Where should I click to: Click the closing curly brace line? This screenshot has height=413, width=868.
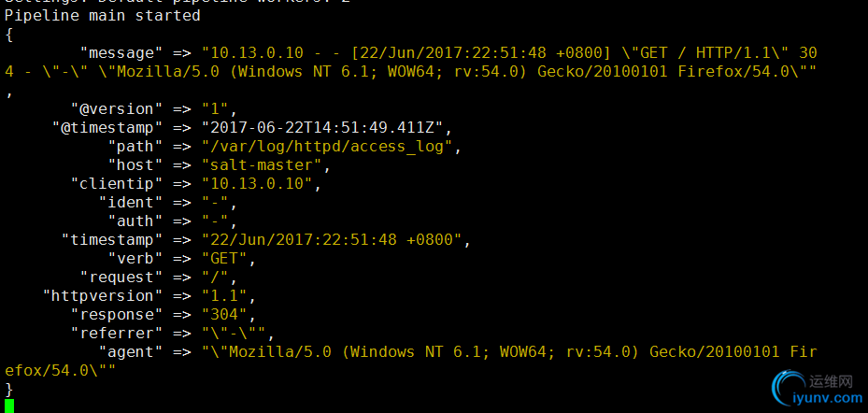8,388
